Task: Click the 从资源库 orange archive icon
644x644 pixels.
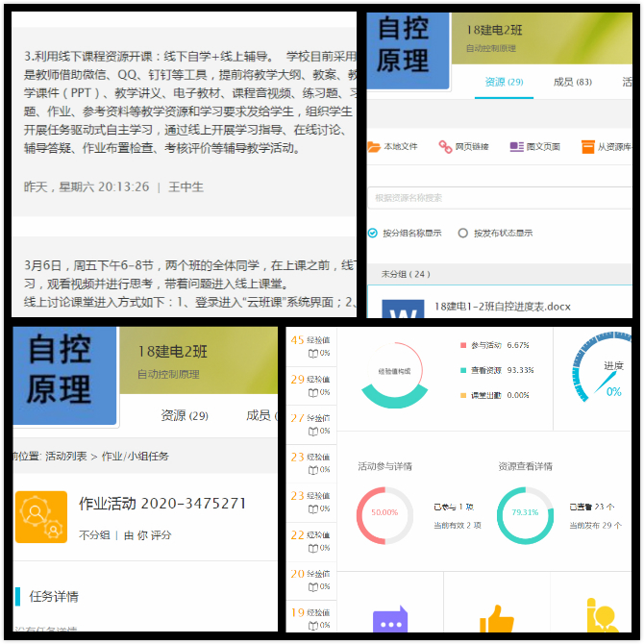Action: 587,147
